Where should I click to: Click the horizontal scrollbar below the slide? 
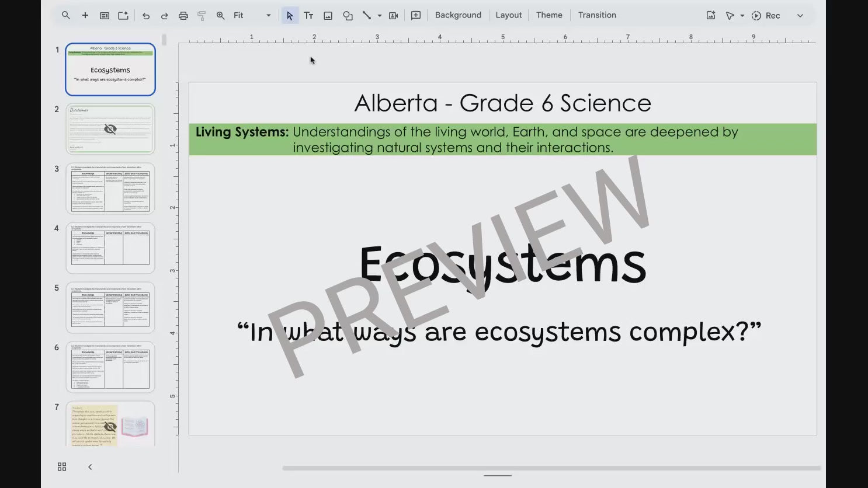(x=551, y=468)
